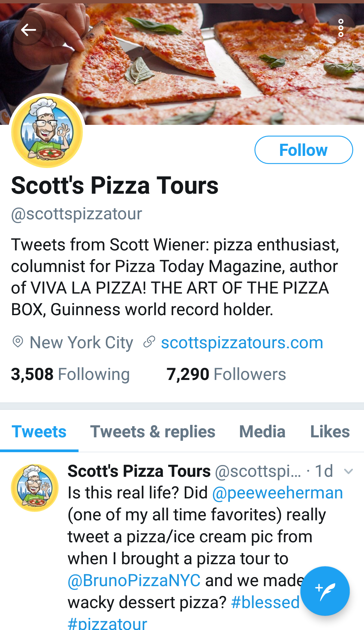View the 3,508 Following list

pos(70,374)
